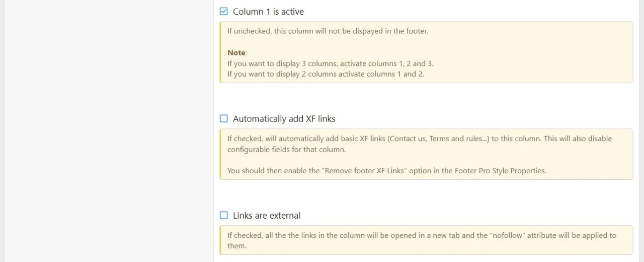
Task: Enable the Automatically add XF links checkbox
Action: [224, 119]
